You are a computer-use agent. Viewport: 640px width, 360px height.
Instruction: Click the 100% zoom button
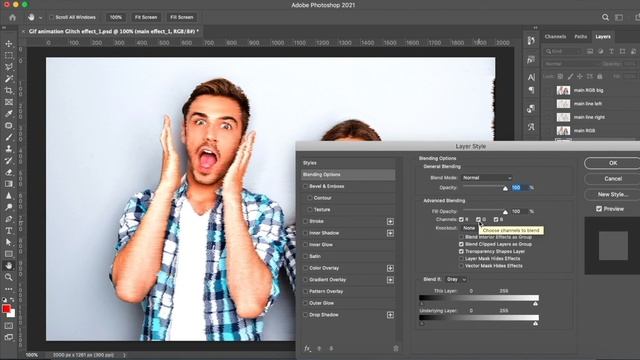click(x=116, y=18)
